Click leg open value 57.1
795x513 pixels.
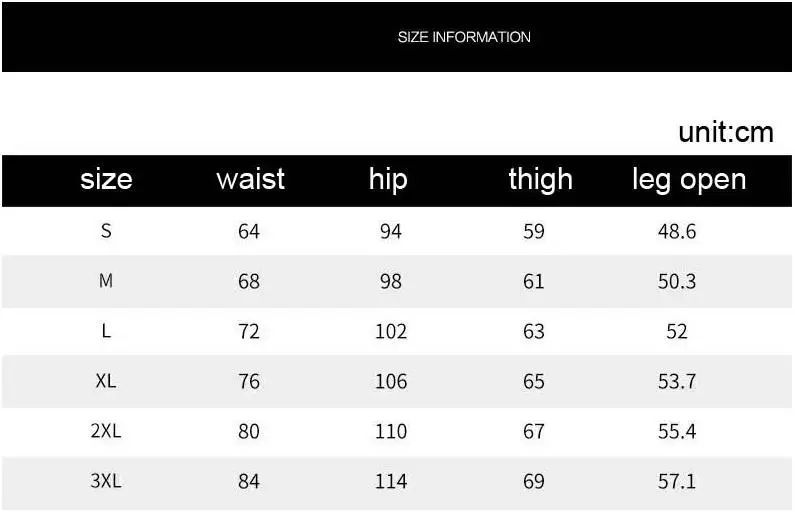677,481
